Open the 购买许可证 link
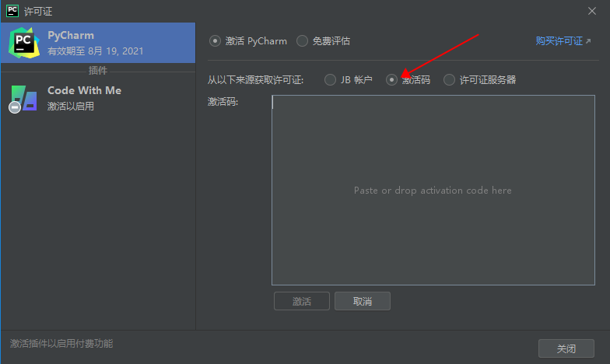Screen dimensions: 610x364 tap(563, 40)
